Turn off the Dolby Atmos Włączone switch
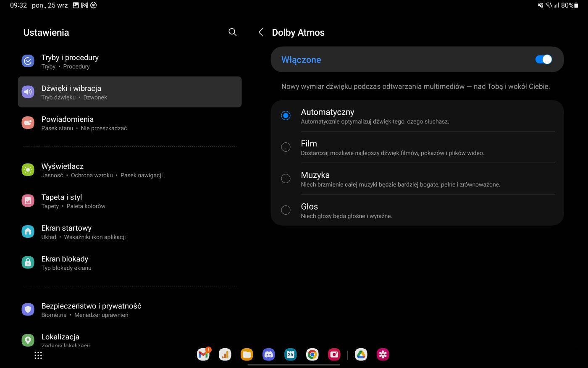Screen dimensions: 588x368 pyautogui.click(x=543, y=60)
